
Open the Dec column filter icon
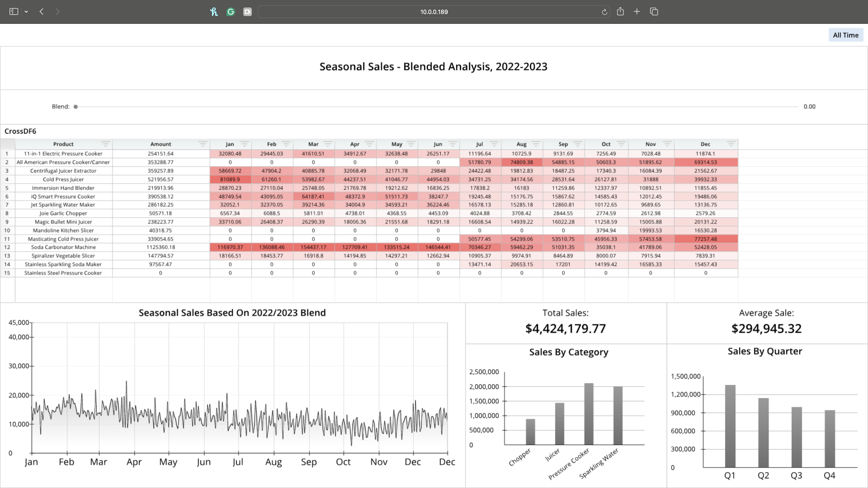(x=731, y=144)
